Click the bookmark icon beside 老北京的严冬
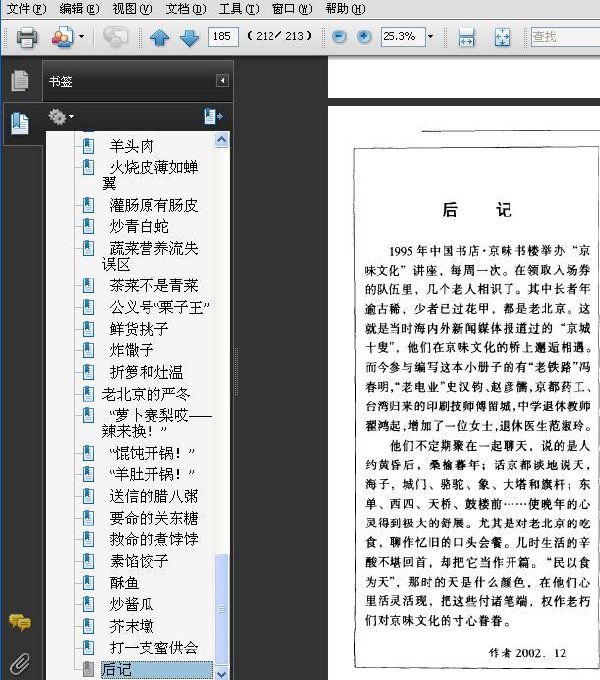This screenshot has width=600, height=680. click(88, 394)
